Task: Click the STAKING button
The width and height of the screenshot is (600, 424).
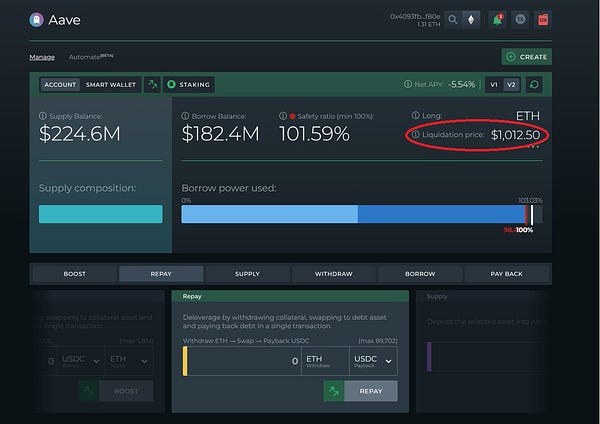Action: [189, 85]
